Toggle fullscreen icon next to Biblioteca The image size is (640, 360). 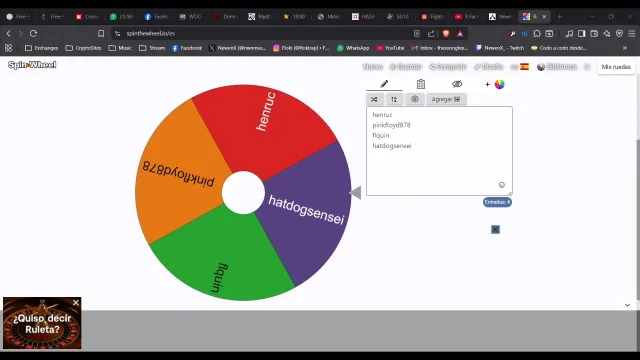coord(587,67)
